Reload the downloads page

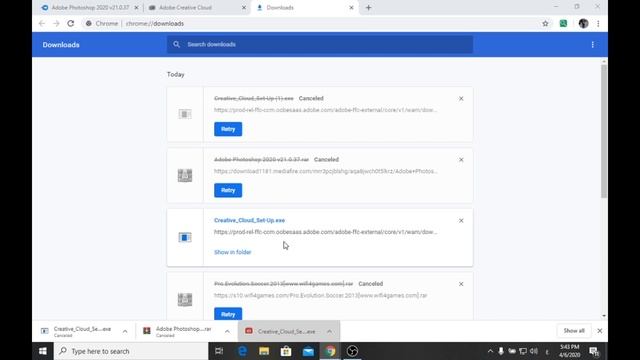(x=71, y=24)
